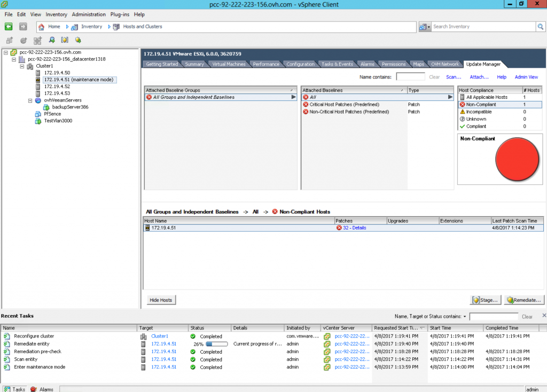Click the magnifier Search Inventory icon
This screenshot has height=392, width=547.
point(541,27)
